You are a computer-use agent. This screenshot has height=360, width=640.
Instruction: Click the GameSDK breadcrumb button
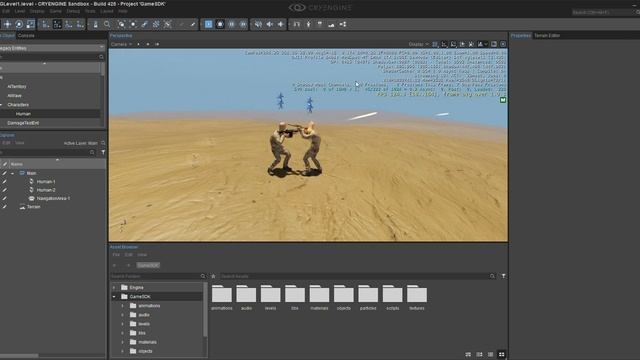click(x=148, y=265)
